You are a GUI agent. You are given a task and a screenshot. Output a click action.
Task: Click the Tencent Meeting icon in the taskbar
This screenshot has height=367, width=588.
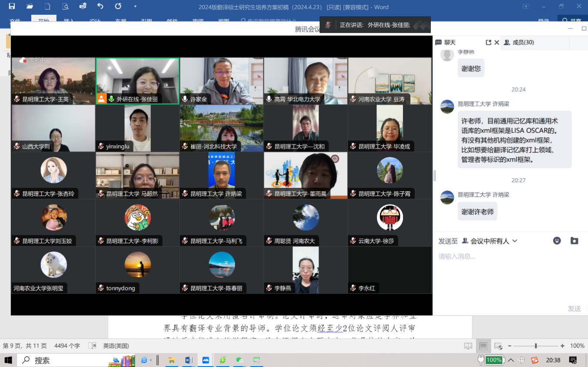click(x=205, y=360)
